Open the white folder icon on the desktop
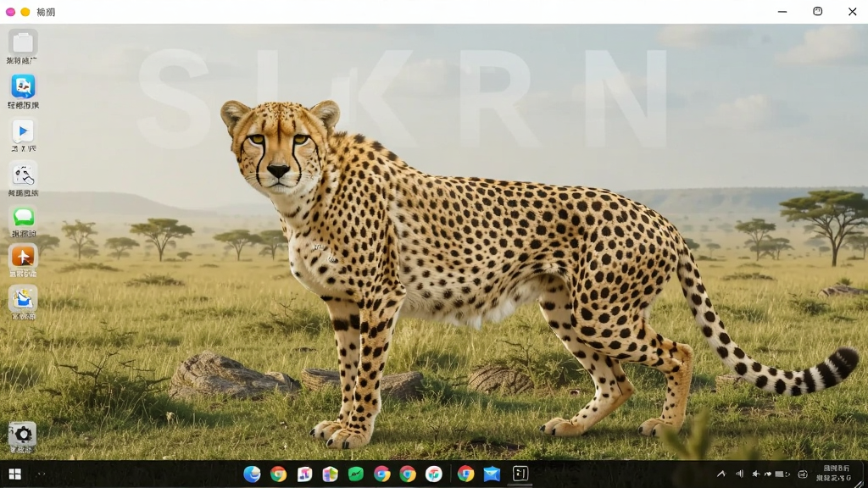Viewport: 868px width, 488px height. (x=23, y=42)
